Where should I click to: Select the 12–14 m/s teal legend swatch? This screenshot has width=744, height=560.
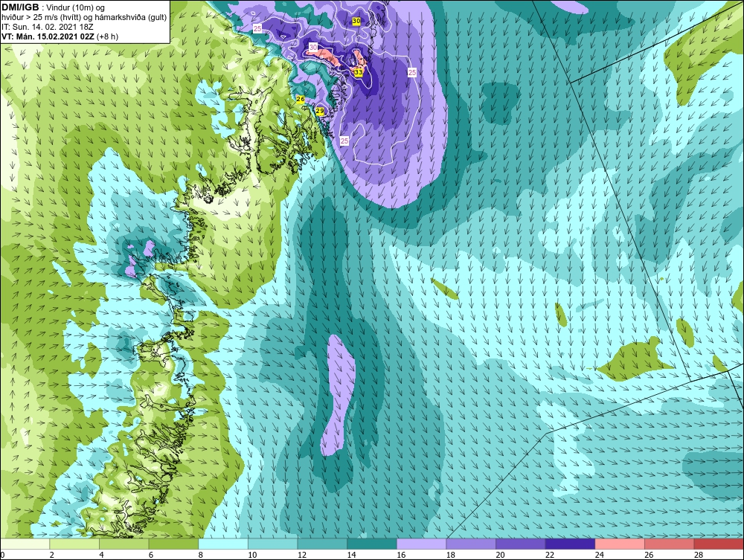[x=322, y=544]
